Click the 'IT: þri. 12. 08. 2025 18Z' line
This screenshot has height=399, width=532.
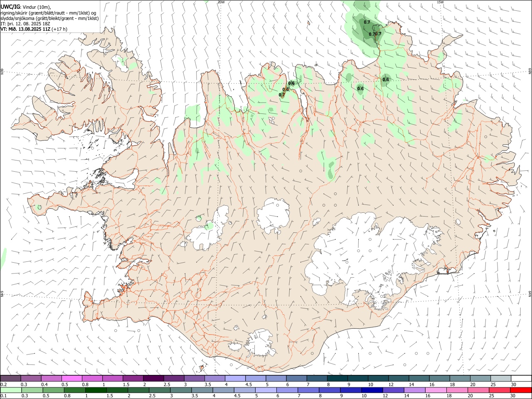pos(25,24)
